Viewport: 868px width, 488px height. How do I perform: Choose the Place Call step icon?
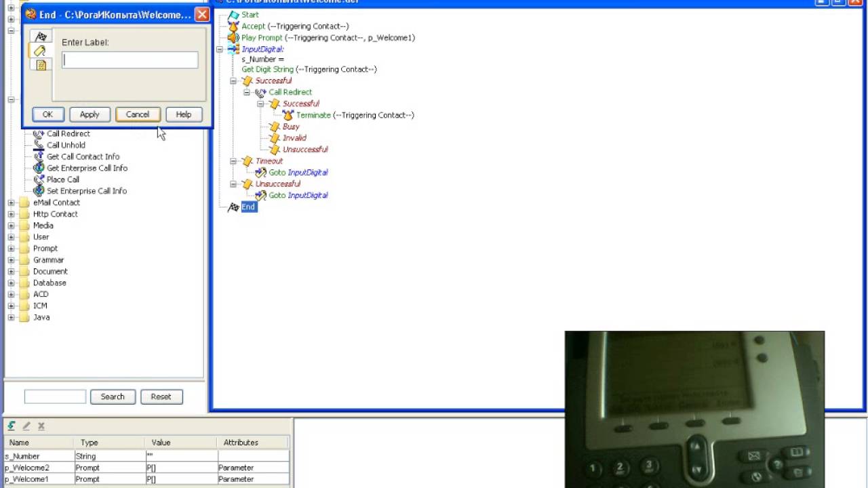tap(39, 180)
